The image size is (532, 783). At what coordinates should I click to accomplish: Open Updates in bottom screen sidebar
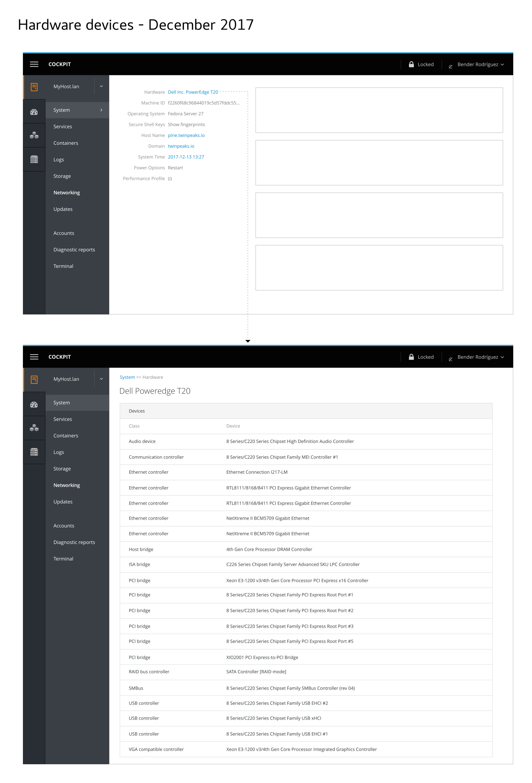(63, 502)
